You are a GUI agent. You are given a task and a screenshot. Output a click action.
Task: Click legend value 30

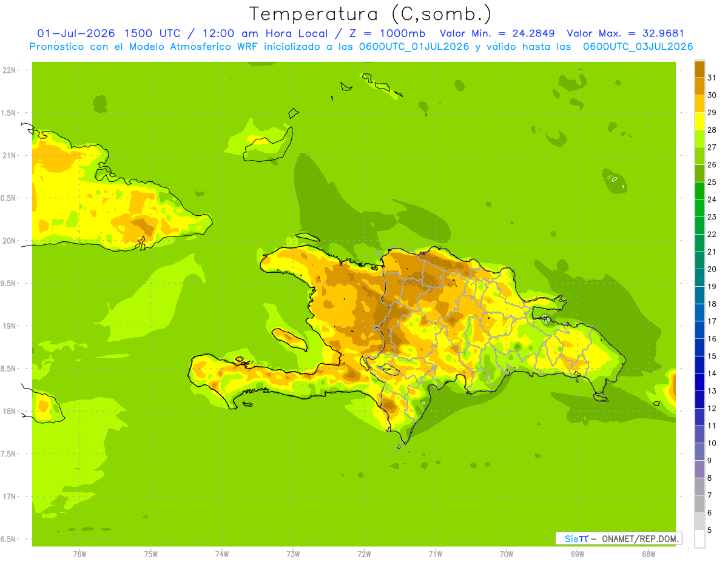(712, 95)
